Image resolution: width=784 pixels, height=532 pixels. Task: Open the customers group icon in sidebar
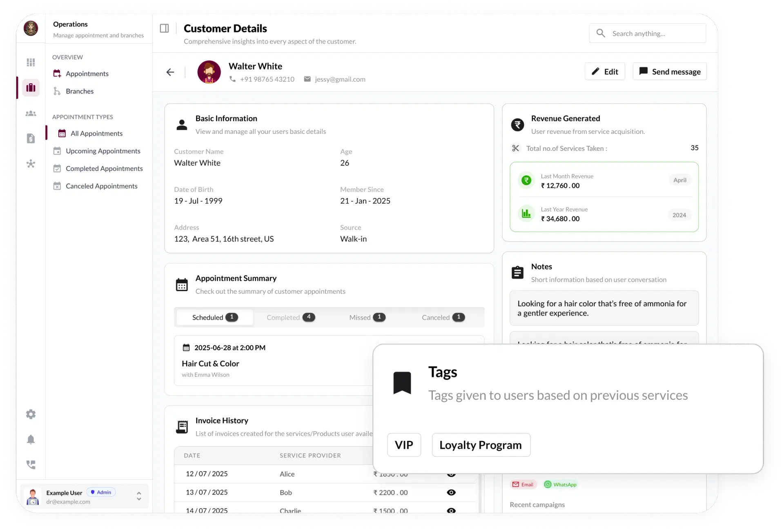(31, 114)
